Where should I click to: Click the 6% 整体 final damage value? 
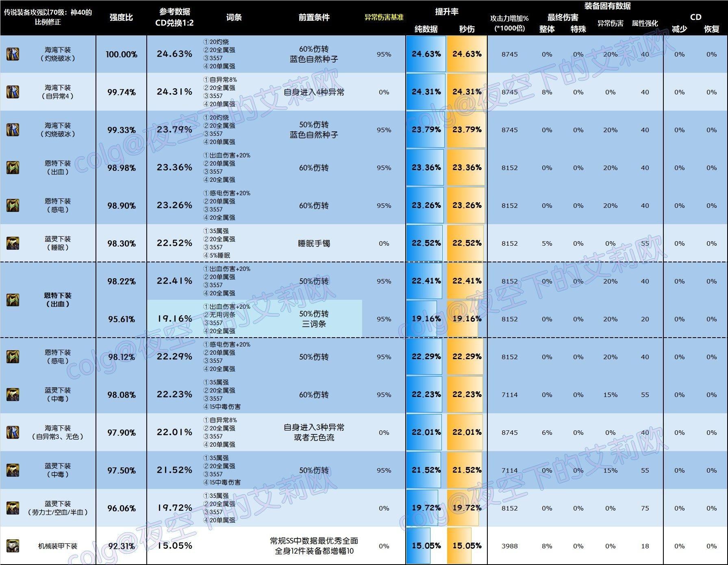coord(547,432)
